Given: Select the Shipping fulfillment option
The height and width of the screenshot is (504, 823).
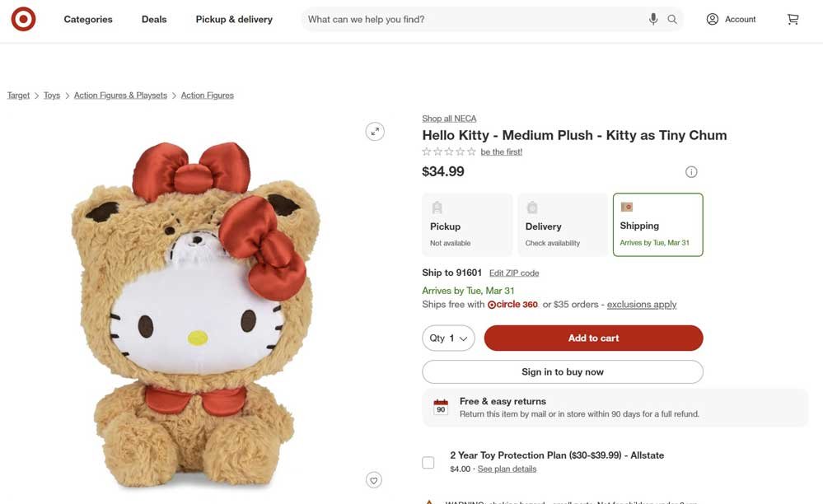Looking at the screenshot, I should (657, 224).
